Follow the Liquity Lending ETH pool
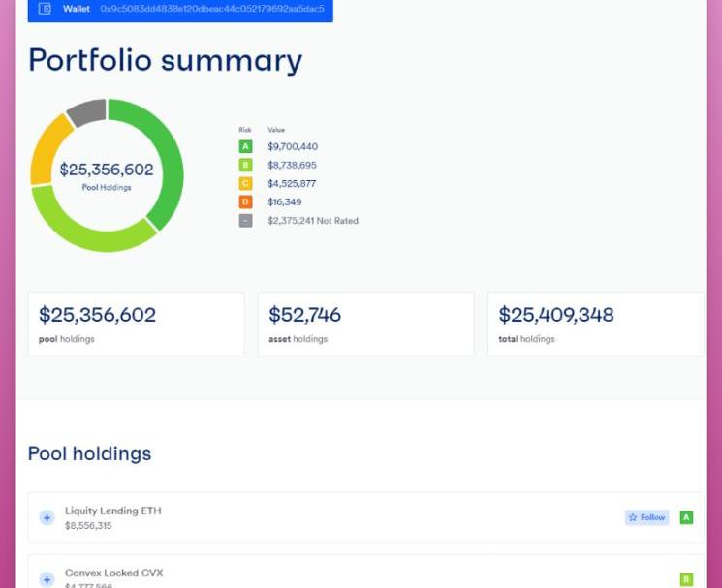Screen dimensions: 722x588 pos(646,517)
